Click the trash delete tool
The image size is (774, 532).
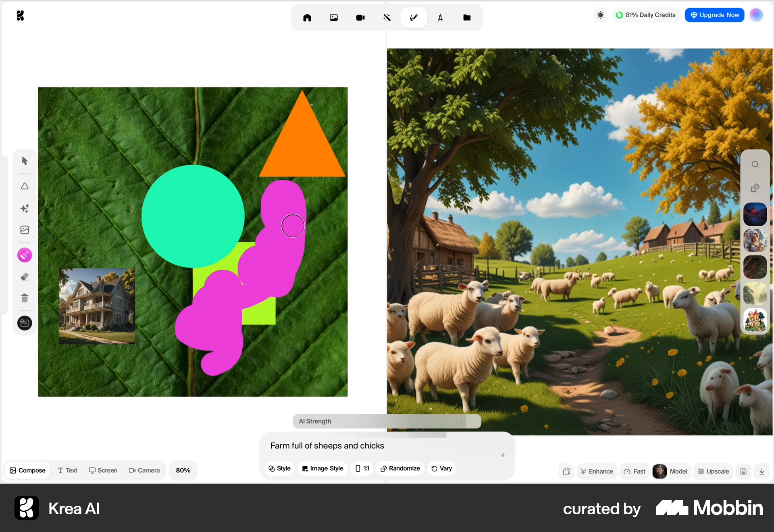25,298
